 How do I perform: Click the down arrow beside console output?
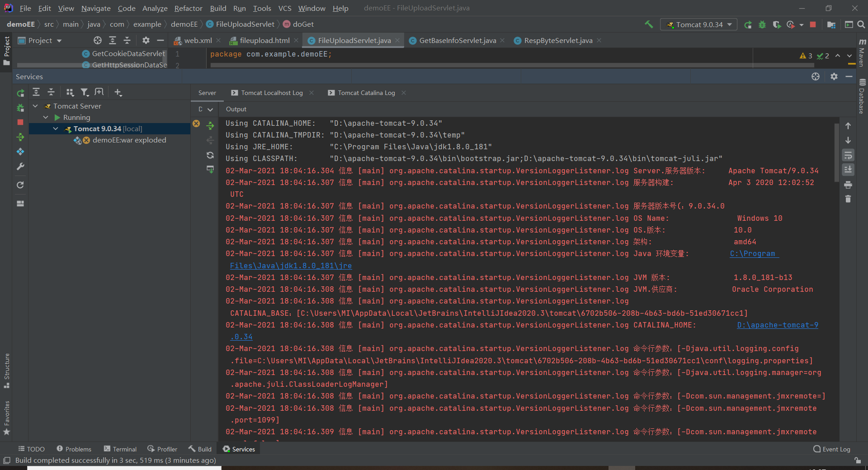tap(848, 140)
